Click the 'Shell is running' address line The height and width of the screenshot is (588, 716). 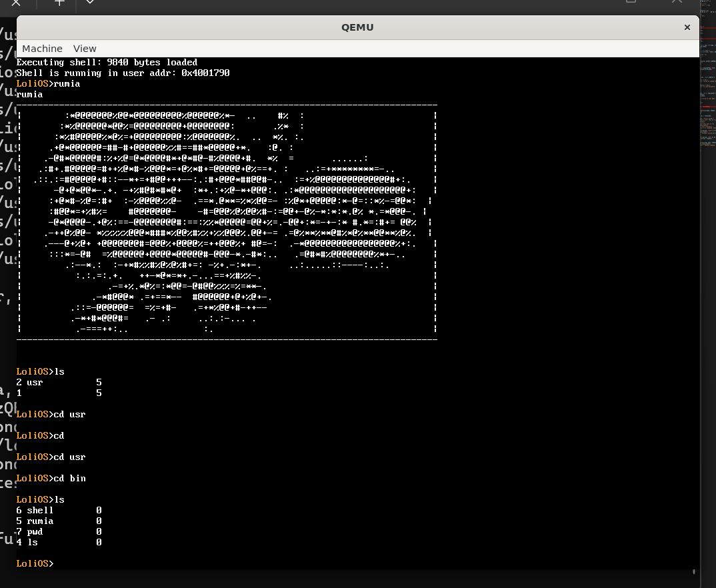pyautogui.click(x=123, y=73)
